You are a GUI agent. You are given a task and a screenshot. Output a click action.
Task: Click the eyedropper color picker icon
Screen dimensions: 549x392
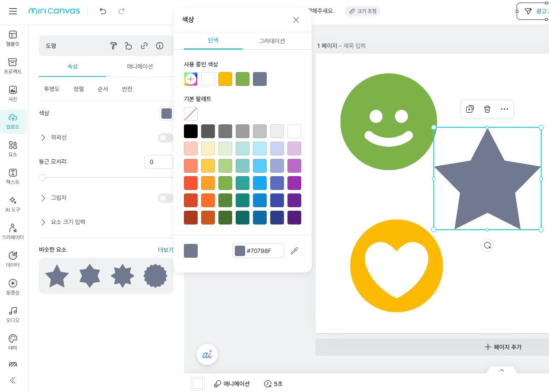(x=294, y=251)
